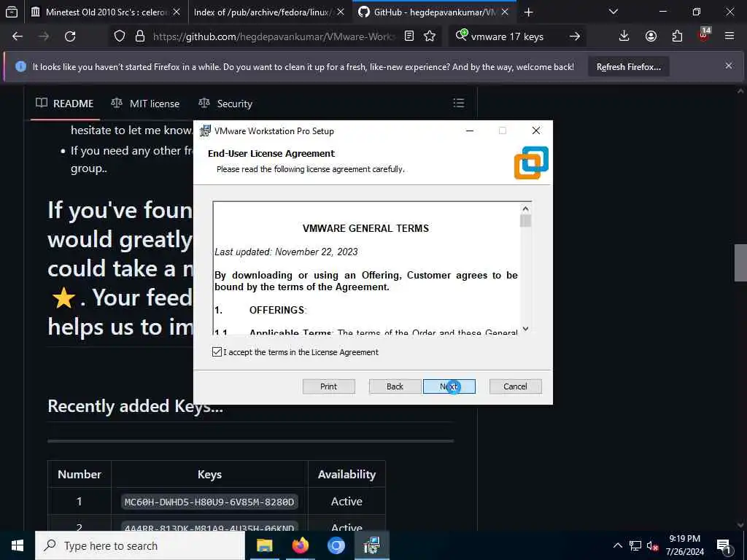Screen dimensions: 747x560
Task: Click the Keys column header
Action: 209,474
